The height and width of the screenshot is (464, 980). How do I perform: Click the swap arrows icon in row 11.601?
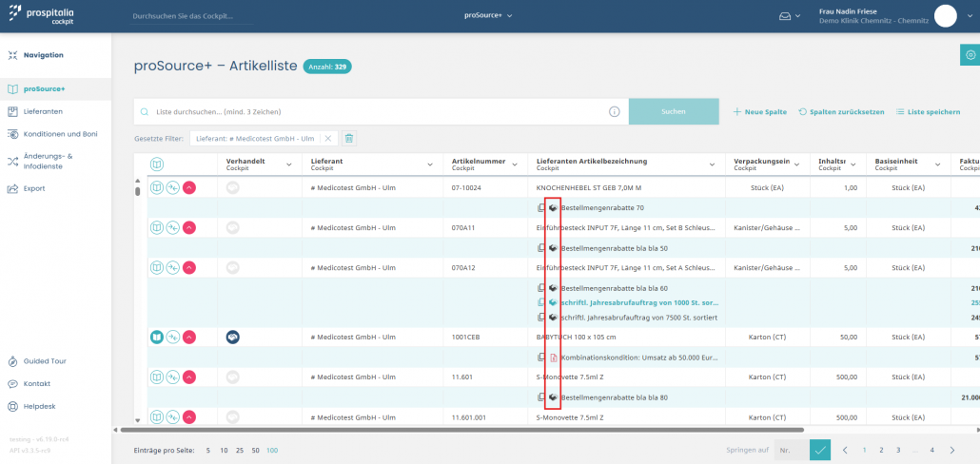click(x=172, y=377)
